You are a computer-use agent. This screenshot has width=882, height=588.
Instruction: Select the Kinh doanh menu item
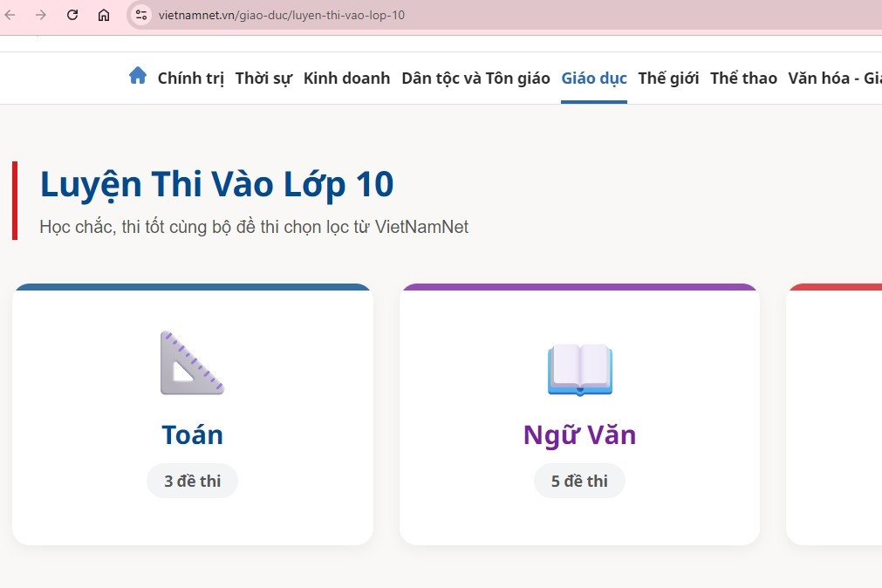[x=346, y=78]
